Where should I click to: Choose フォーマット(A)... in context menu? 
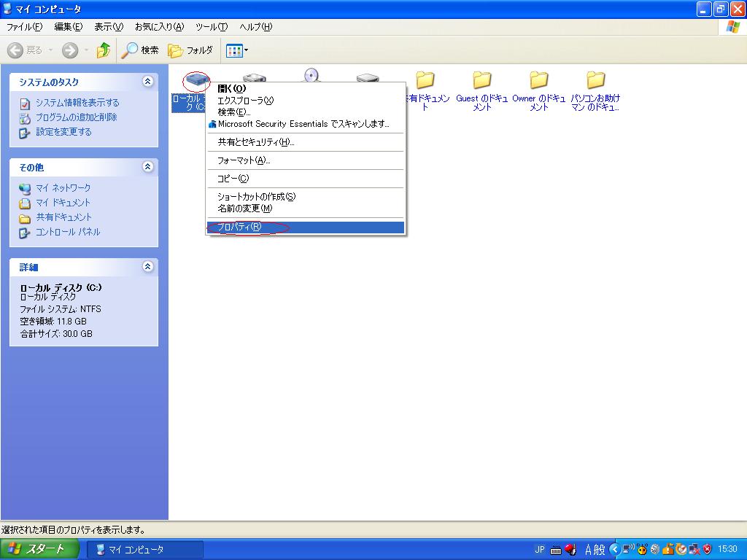306,160
